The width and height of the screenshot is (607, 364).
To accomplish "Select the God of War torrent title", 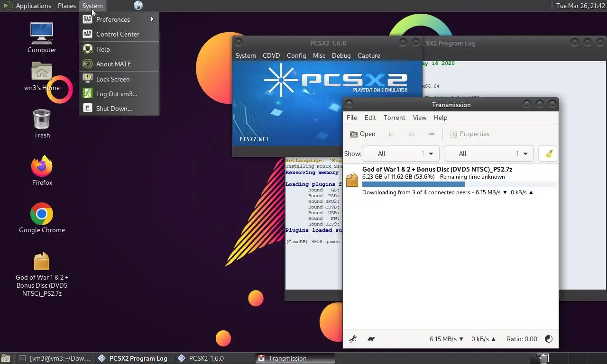I will [x=437, y=169].
